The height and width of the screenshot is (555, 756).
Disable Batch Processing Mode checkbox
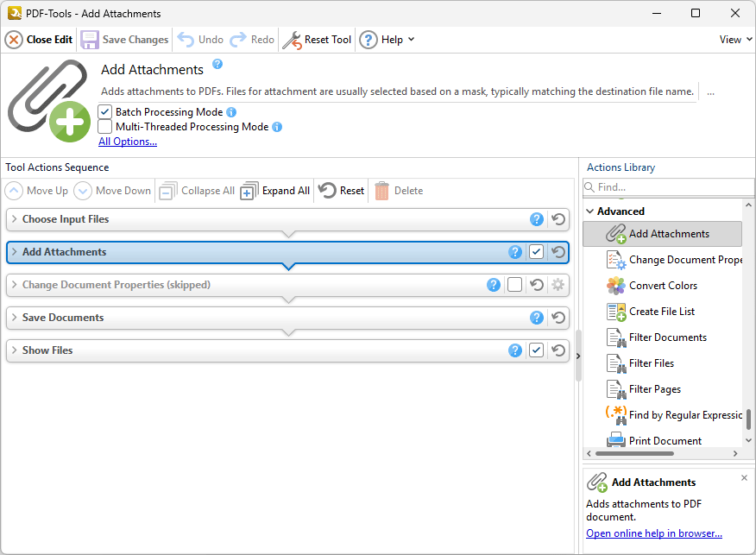coord(105,112)
